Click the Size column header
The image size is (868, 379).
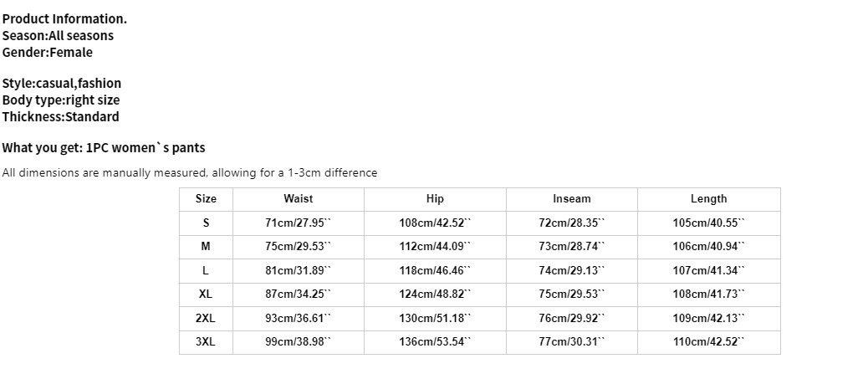pyautogui.click(x=206, y=199)
